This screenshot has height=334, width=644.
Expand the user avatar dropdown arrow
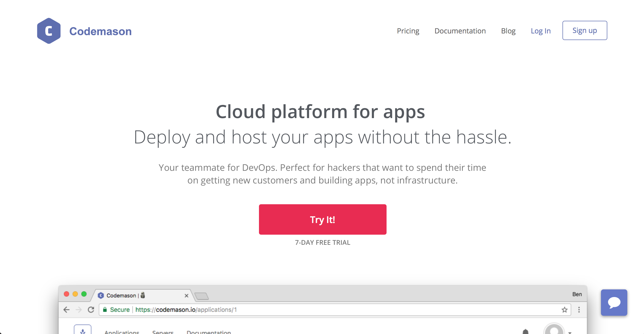570,332
